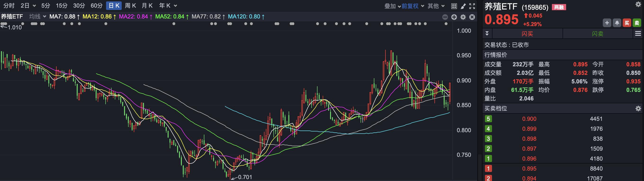Click the 0.701 low price marker
This screenshot has height=181, width=644.
pyautogui.click(x=245, y=177)
